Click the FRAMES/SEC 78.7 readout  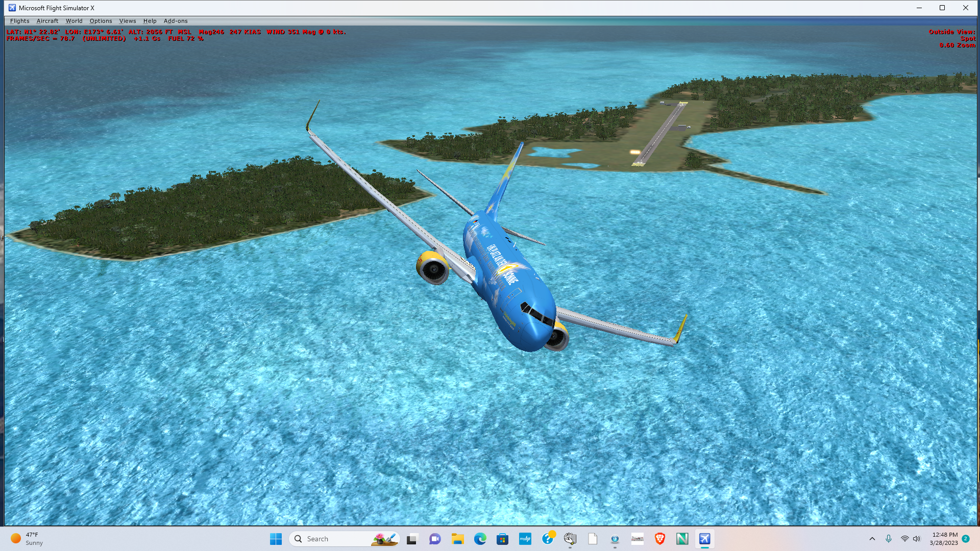click(40, 39)
